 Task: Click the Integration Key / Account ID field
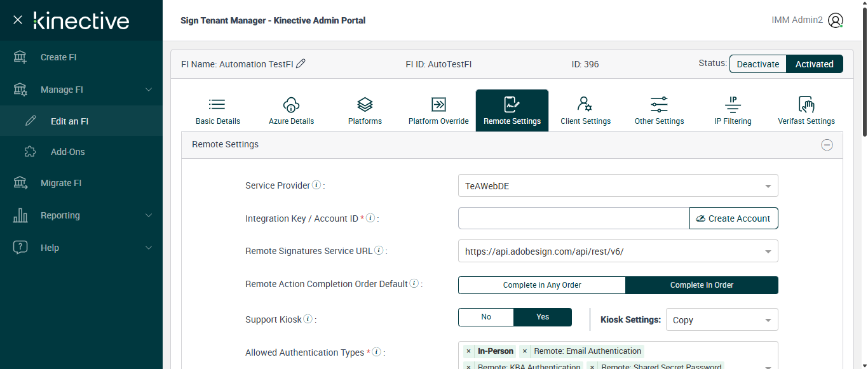click(x=573, y=218)
